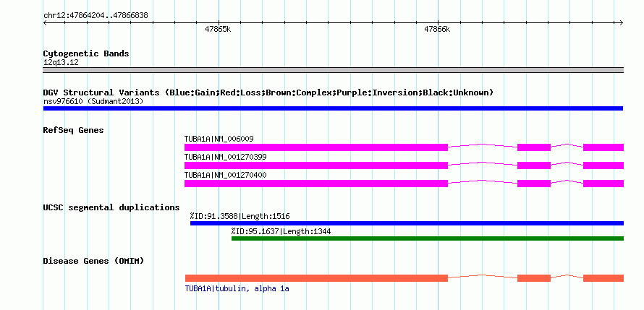
Task: Open the TUBA1A|tubulin, alpha 1a link
Action: pos(237,288)
